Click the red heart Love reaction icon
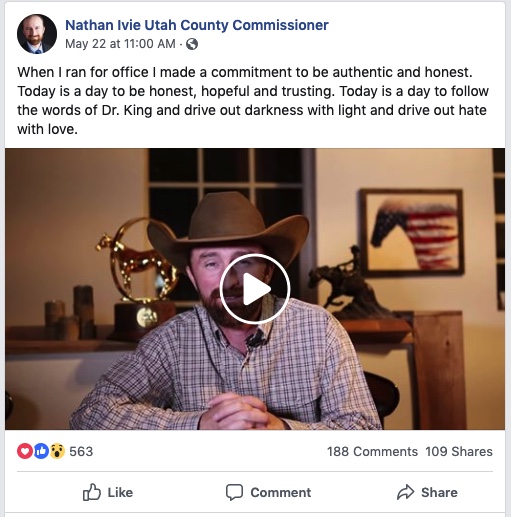The image size is (511, 517). click(25, 451)
